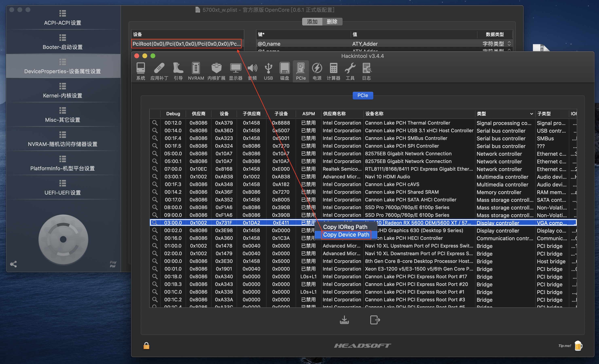Open the 显示器 display icon
The image size is (599, 364).
click(236, 71)
